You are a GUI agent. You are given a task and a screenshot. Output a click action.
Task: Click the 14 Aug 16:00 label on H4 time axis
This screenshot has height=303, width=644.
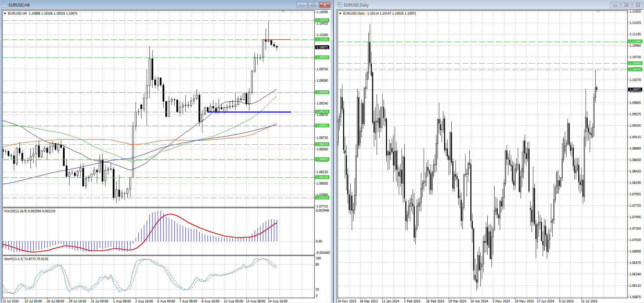point(278,301)
